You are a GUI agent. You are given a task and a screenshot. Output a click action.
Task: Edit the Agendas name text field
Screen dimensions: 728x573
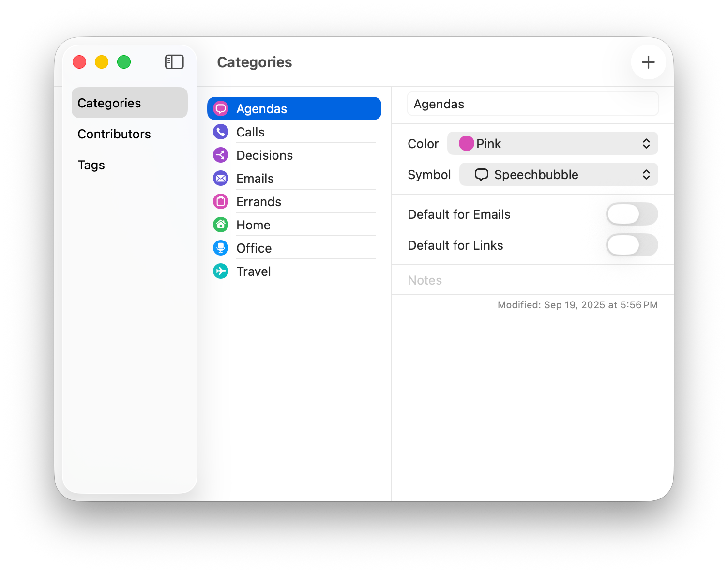coord(532,104)
